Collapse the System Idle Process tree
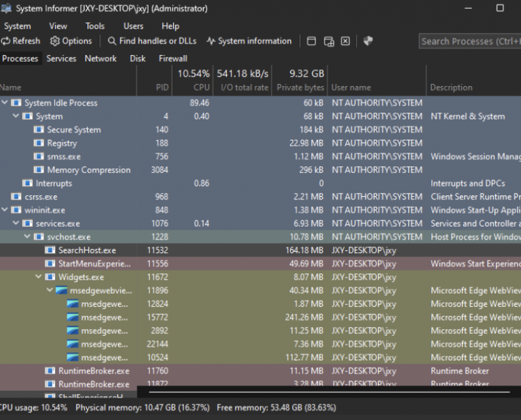Image resolution: width=521 pixels, height=420 pixels. 5,103
